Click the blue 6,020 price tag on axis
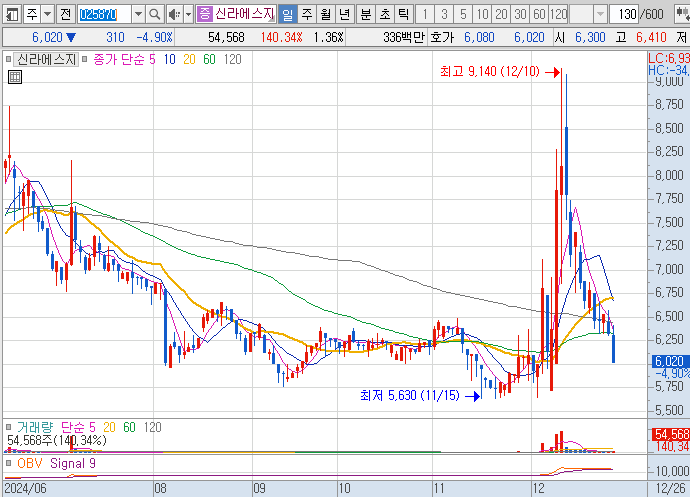 pyautogui.click(x=671, y=361)
